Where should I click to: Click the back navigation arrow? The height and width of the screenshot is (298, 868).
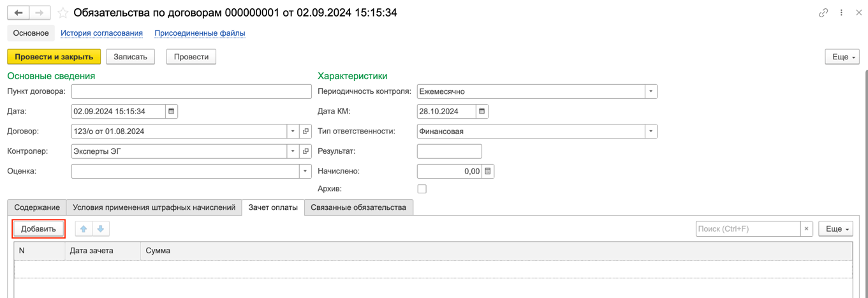coord(18,13)
